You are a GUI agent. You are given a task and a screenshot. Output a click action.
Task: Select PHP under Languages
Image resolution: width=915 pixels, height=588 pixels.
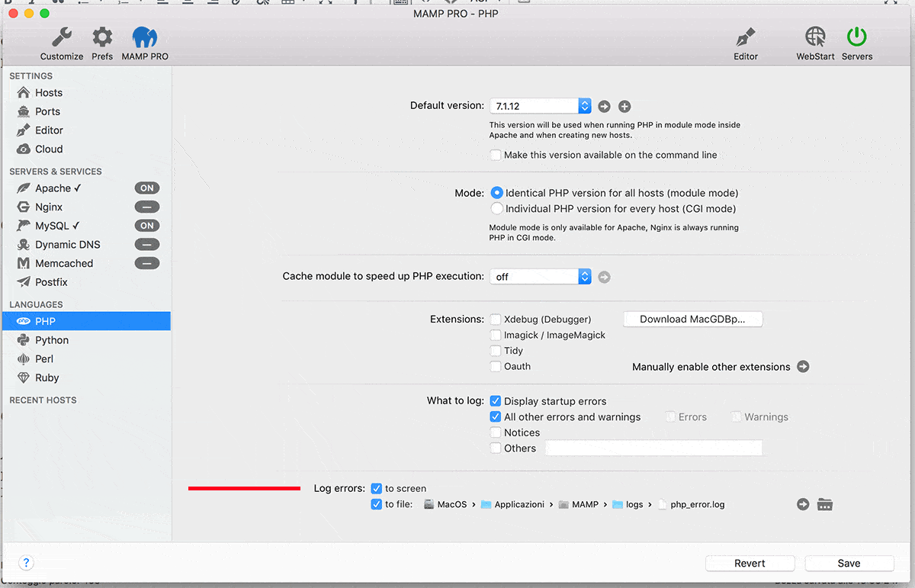tap(85, 321)
